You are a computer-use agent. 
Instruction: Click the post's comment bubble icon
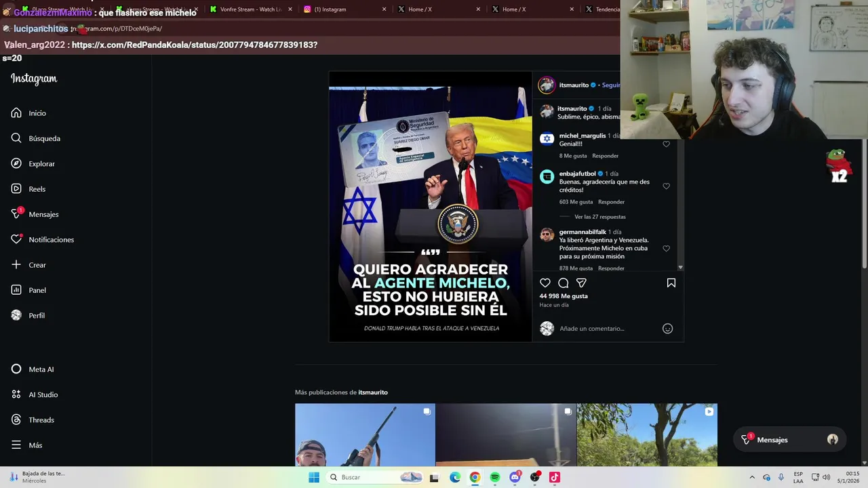click(x=564, y=283)
